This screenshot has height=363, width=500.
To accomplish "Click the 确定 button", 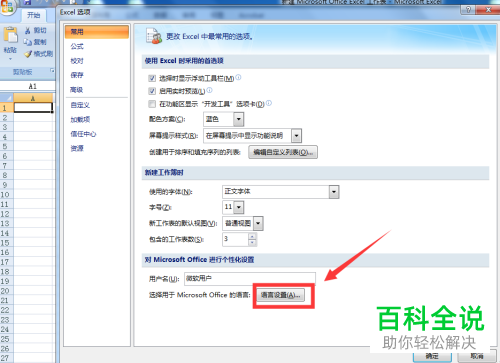I will [x=432, y=356].
